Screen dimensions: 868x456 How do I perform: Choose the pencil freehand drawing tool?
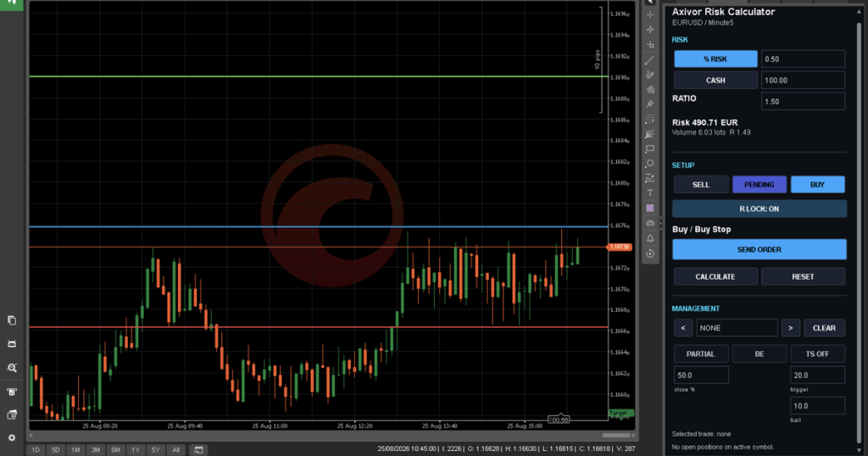click(650, 75)
